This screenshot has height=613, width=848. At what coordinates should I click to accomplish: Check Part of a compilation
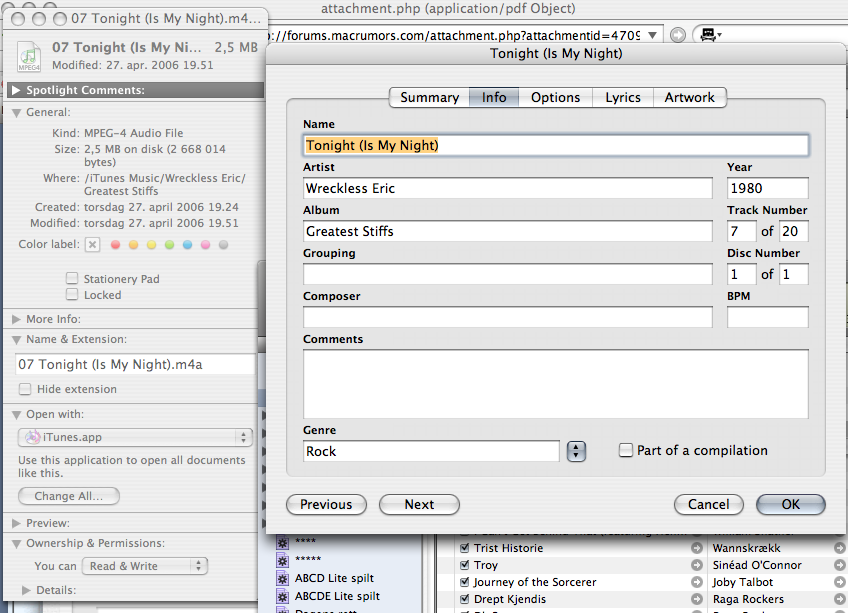point(625,450)
